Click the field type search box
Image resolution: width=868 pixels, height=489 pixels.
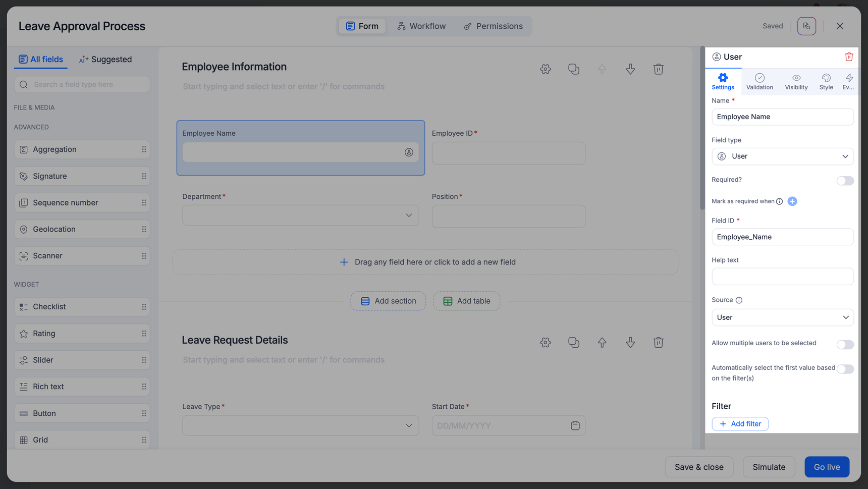82,85
